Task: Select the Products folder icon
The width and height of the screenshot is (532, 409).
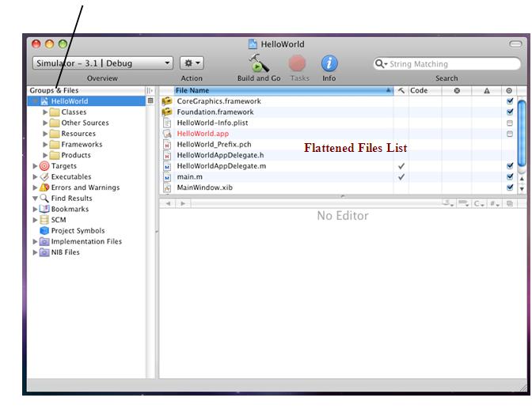Action: pos(55,155)
